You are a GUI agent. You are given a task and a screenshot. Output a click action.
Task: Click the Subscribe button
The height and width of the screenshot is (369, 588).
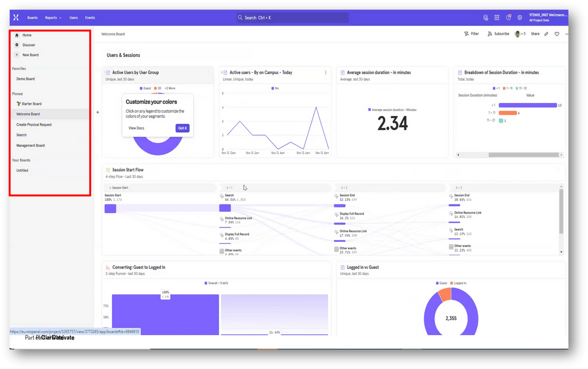498,34
